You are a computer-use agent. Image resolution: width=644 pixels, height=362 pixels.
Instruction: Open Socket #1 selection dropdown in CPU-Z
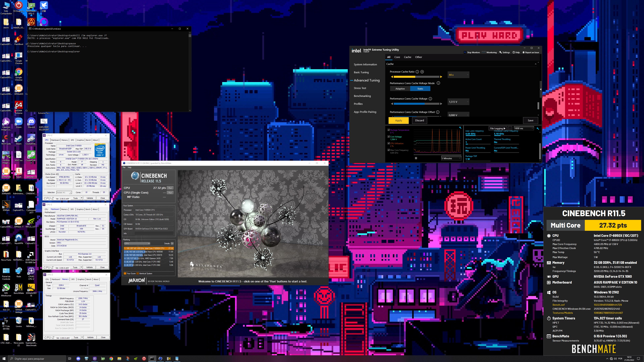click(x=64, y=192)
